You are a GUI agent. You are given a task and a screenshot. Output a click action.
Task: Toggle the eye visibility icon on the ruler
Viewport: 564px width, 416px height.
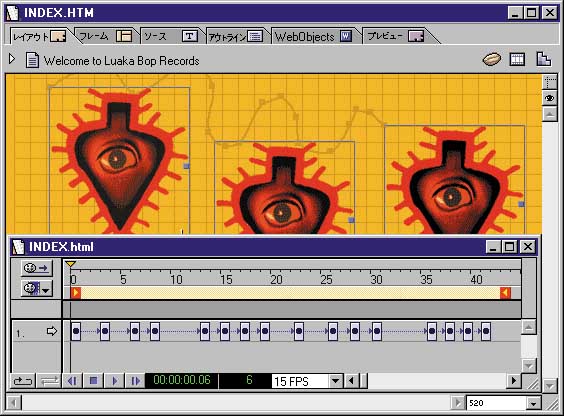pos(549,98)
